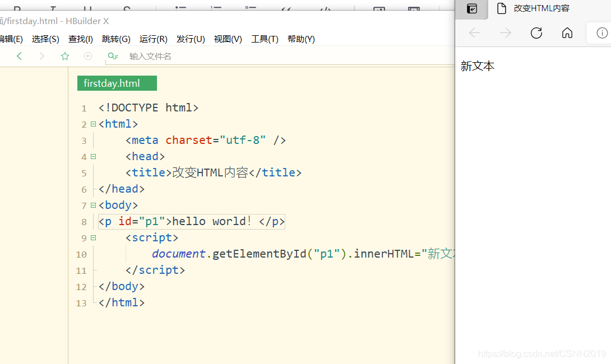Click line number 8 in the gutter
The width and height of the screenshot is (611, 364).
tap(84, 222)
